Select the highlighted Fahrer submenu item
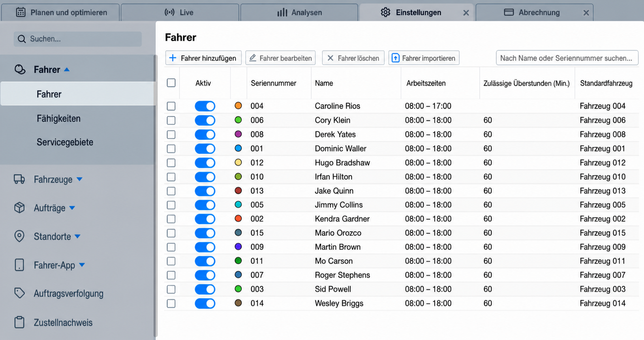 78,94
